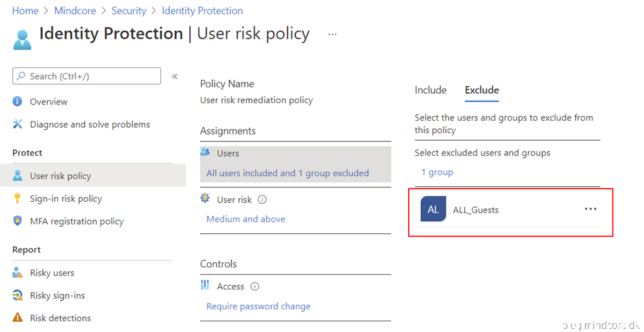Open more options for ALL_Guests group
This screenshot has width=644, height=332.
(591, 209)
